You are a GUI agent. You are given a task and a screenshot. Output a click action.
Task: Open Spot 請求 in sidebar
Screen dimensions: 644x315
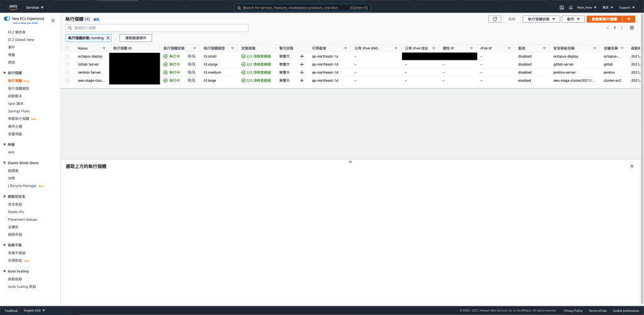pos(16,104)
